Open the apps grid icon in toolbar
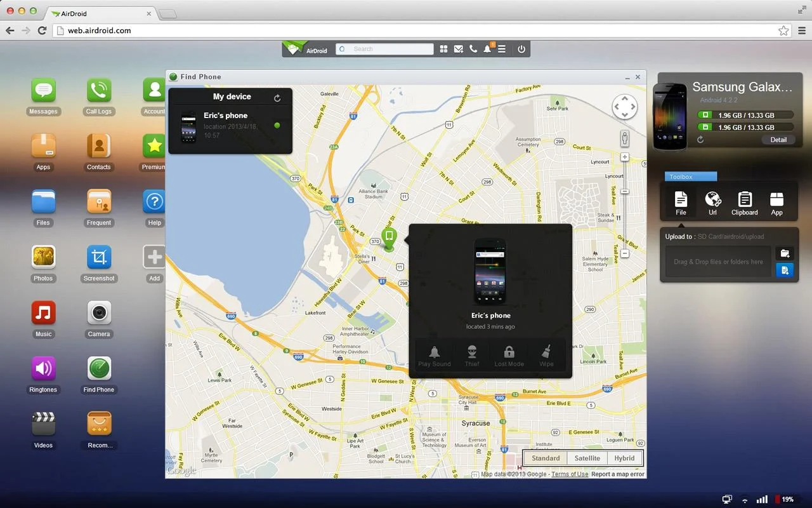Viewport: 812px width, 508px height. coord(443,49)
